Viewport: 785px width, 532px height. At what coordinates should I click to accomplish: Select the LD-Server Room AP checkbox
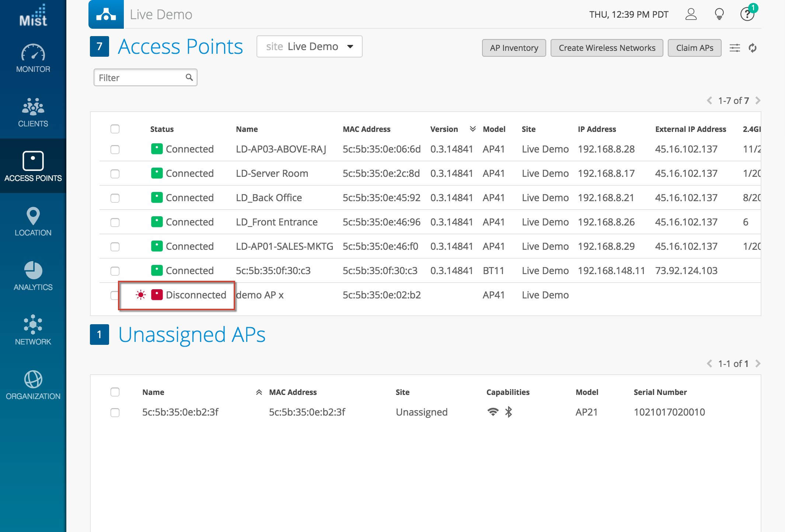(x=115, y=174)
